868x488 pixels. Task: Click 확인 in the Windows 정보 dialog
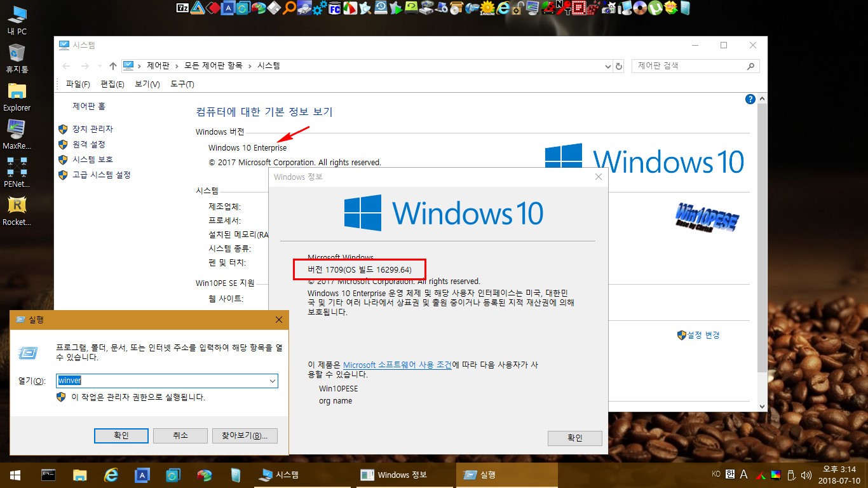574,438
